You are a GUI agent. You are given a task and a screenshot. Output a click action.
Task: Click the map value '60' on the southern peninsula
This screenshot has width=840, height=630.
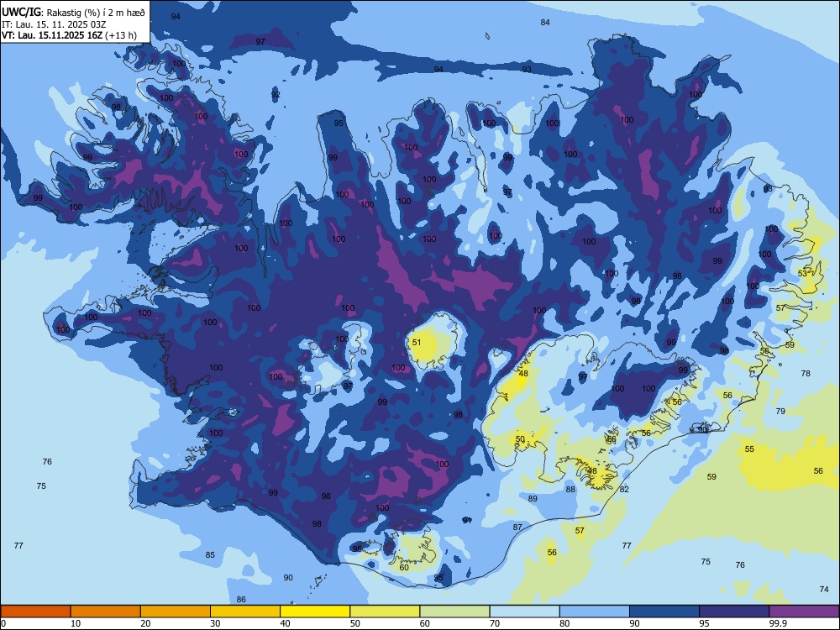(404, 568)
